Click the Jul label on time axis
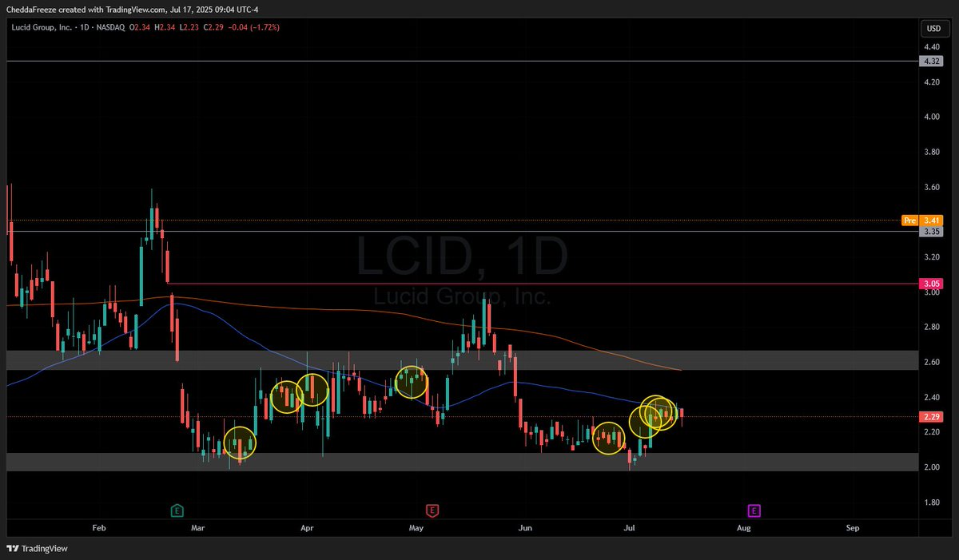 click(631, 528)
